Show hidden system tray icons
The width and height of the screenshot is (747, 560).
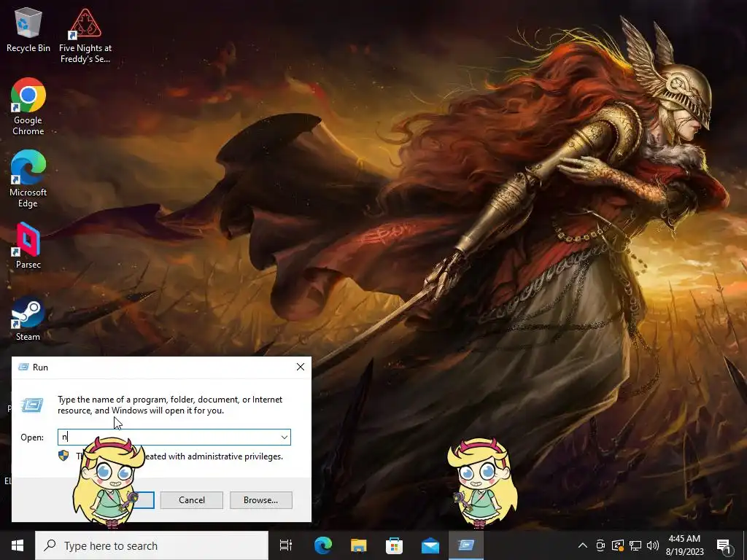(x=583, y=545)
